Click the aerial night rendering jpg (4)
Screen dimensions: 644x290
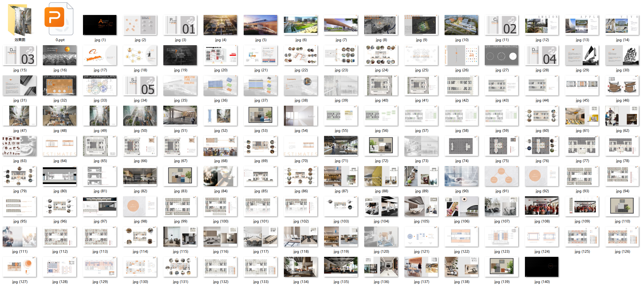pyautogui.click(x=220, y=25)
